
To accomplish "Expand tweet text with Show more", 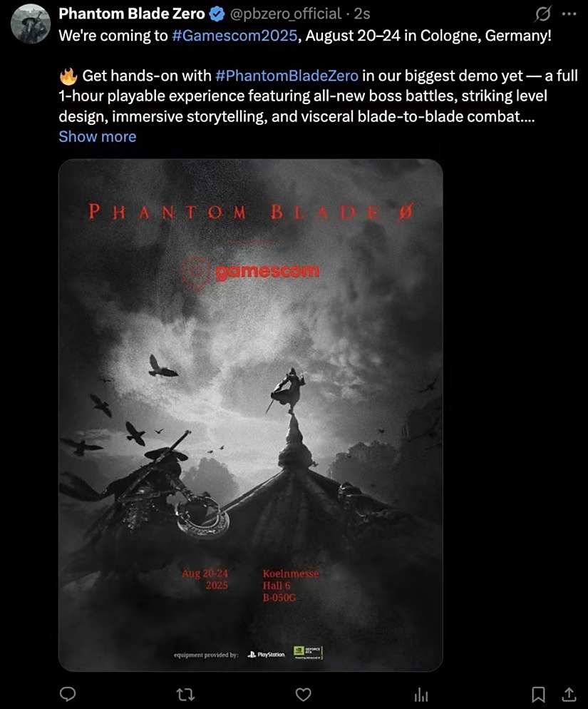I will coord(97,136).
